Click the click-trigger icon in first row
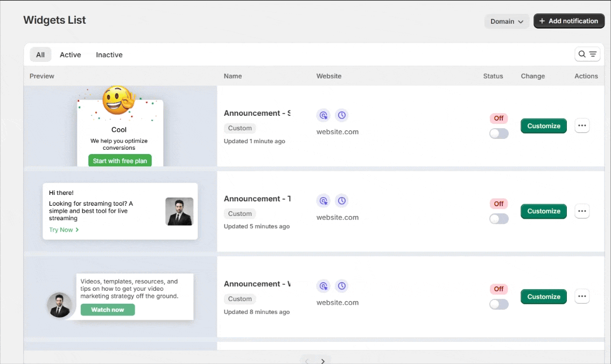 click(323, 115)
